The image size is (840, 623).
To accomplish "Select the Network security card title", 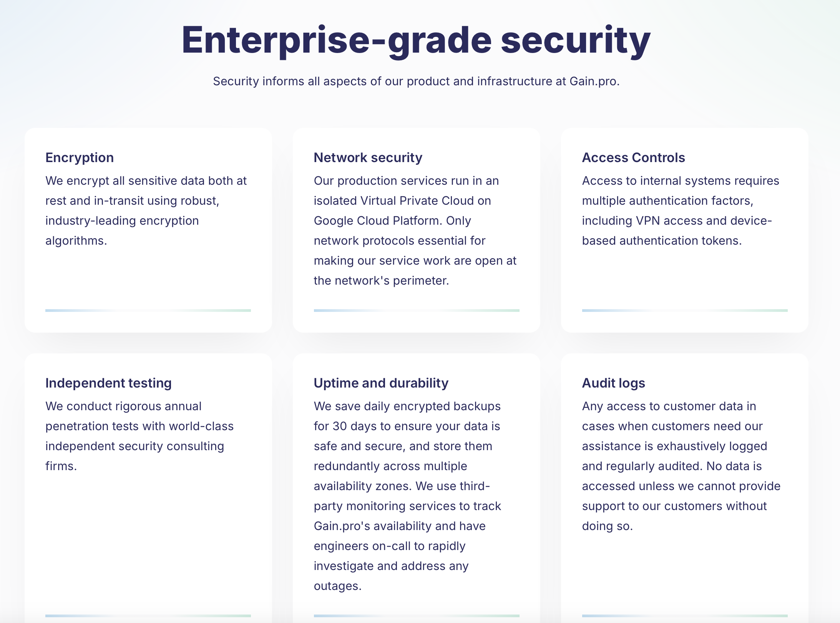I will (368, 157).
